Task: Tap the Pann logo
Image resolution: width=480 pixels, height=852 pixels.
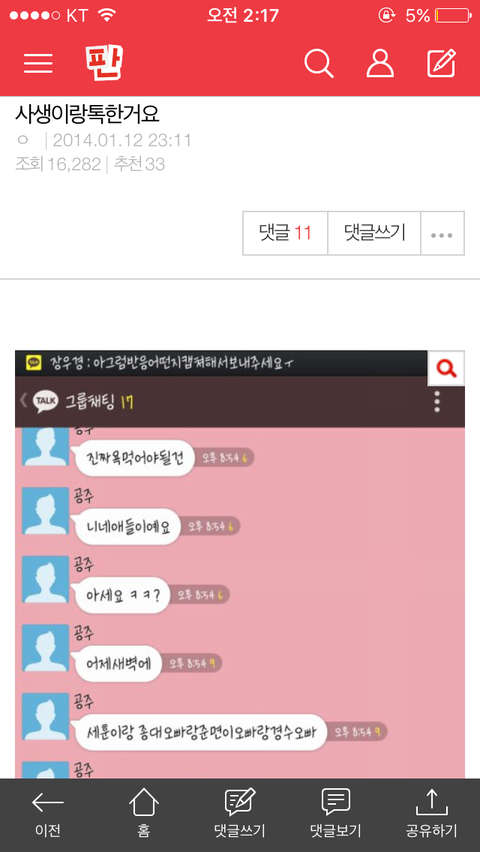Action: click(x=104, y=63)
